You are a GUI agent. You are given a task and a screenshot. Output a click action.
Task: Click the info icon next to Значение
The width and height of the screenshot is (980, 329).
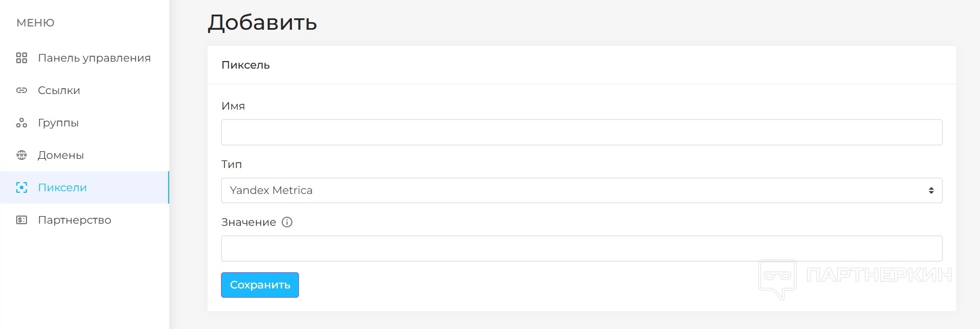tap(287, 222)
